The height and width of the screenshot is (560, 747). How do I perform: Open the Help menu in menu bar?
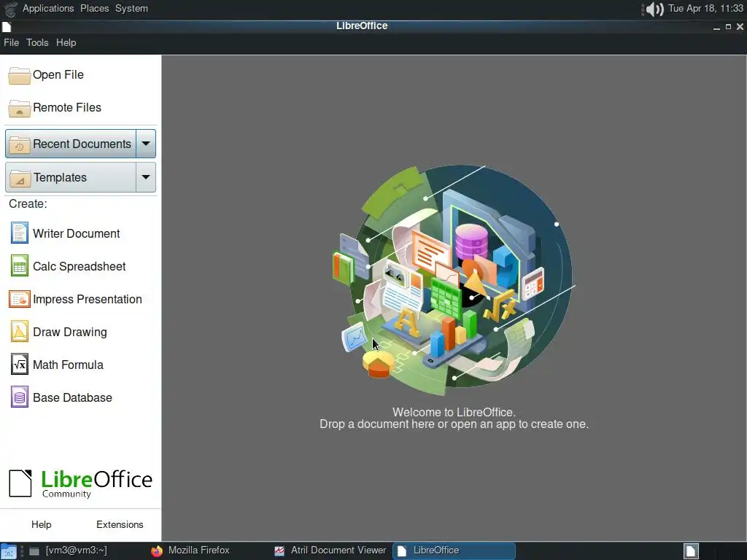tap(66, 43)
